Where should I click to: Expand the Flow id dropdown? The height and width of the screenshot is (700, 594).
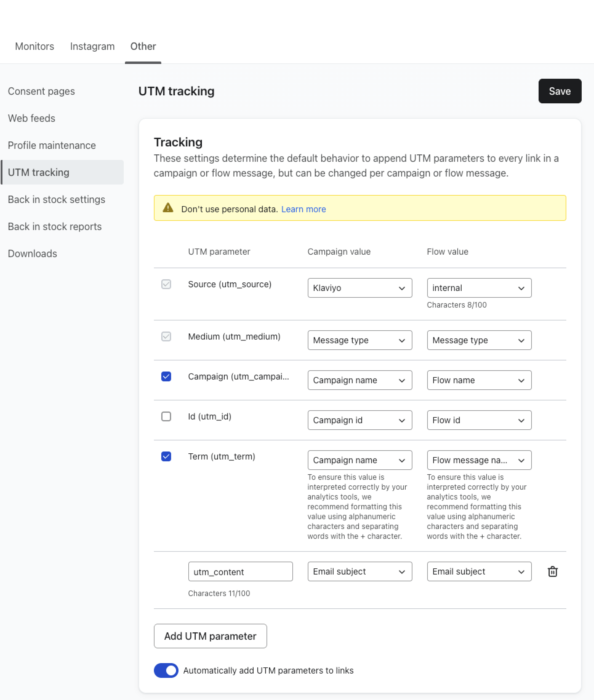479,420
